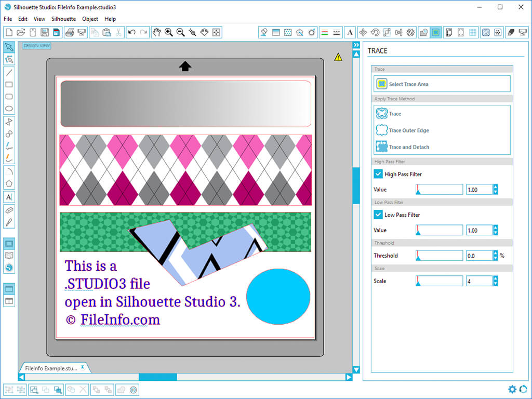
Task: Select the arrow Select tool
Action: (x=9, y=47)
